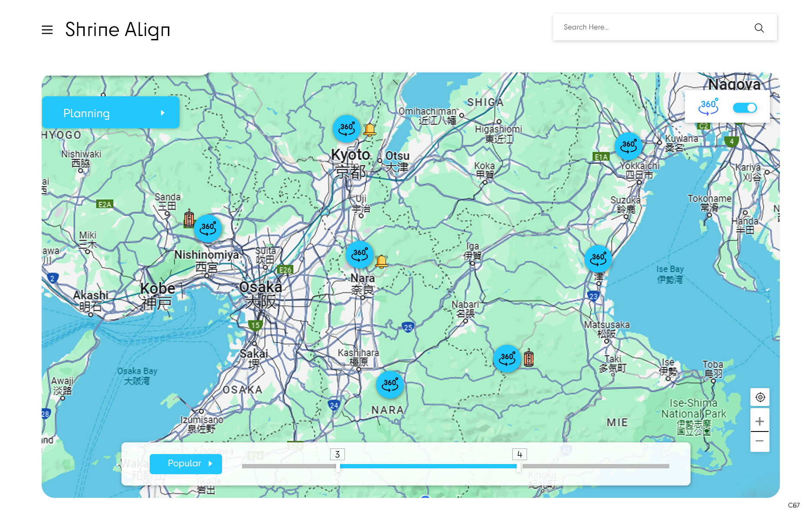Click the bell icon beside Kyoto
This screenshot has height=523, width=812.
[370, 129]
